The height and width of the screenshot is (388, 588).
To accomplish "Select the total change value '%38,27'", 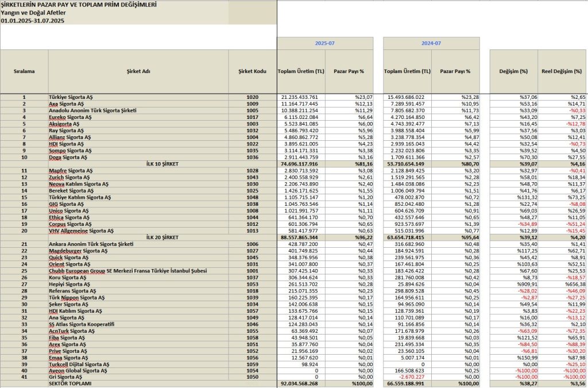I will (514, 384).
